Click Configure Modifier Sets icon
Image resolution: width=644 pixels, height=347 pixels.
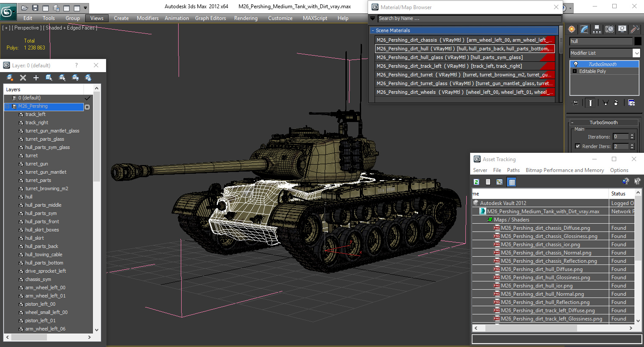(x=631, y=103)
